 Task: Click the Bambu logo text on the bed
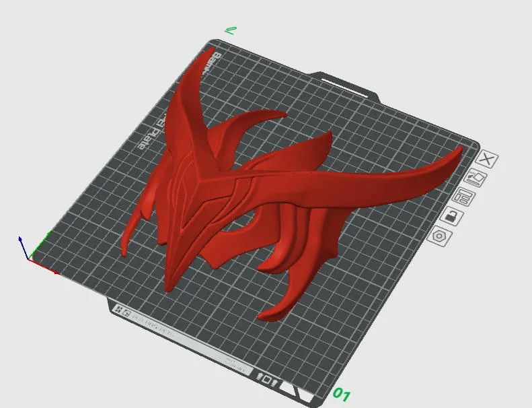point(212,62)
